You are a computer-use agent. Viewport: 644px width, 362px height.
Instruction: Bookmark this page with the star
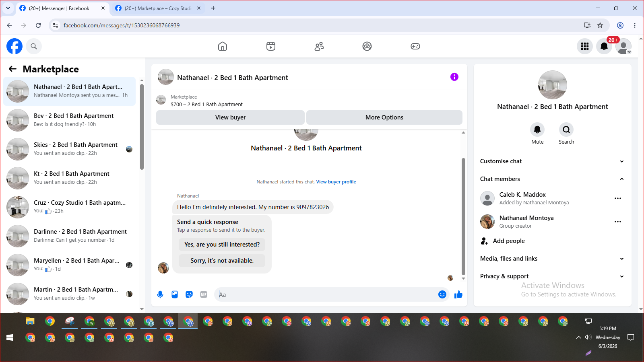(600, 25)
